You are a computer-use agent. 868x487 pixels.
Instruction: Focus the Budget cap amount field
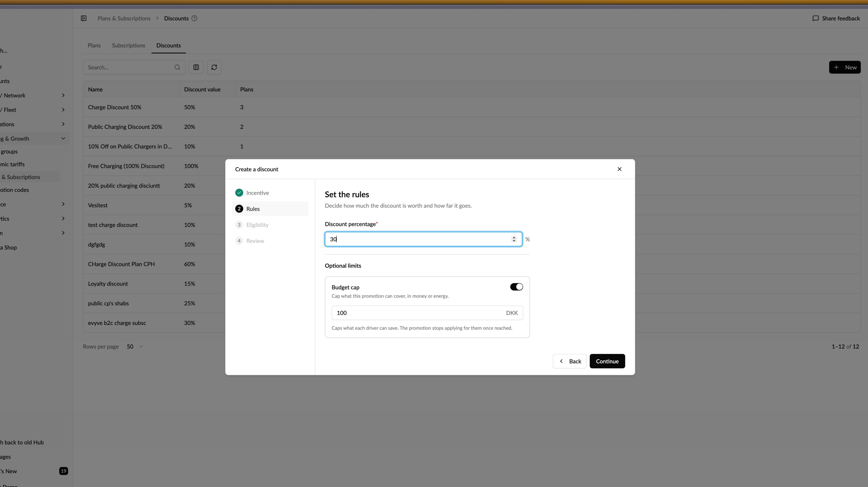point(427,313)
